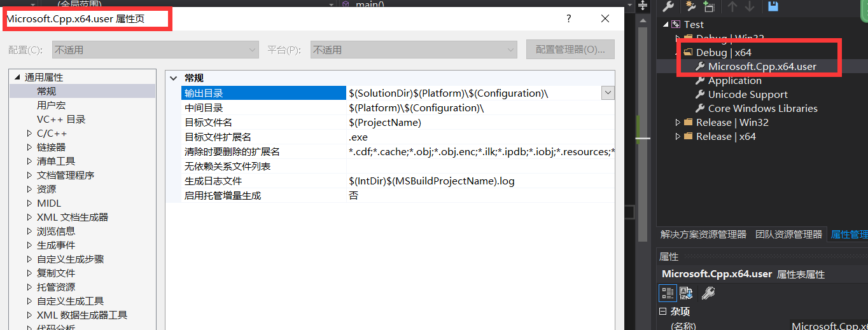Image resolution: width=868 pixels, height=330 pixels.
Task: Click the 生成日志文件 value field
Action: pyautogui.click(x=480, y=181)
